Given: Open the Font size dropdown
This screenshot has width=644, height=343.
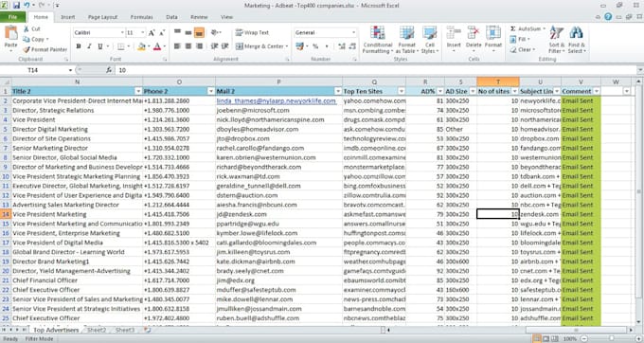Looking at the screenshot, I should pos(142,32).
